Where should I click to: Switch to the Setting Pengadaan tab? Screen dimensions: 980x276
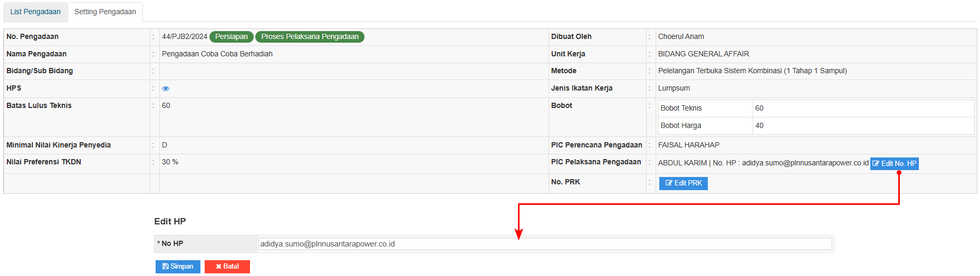[105, 12]
